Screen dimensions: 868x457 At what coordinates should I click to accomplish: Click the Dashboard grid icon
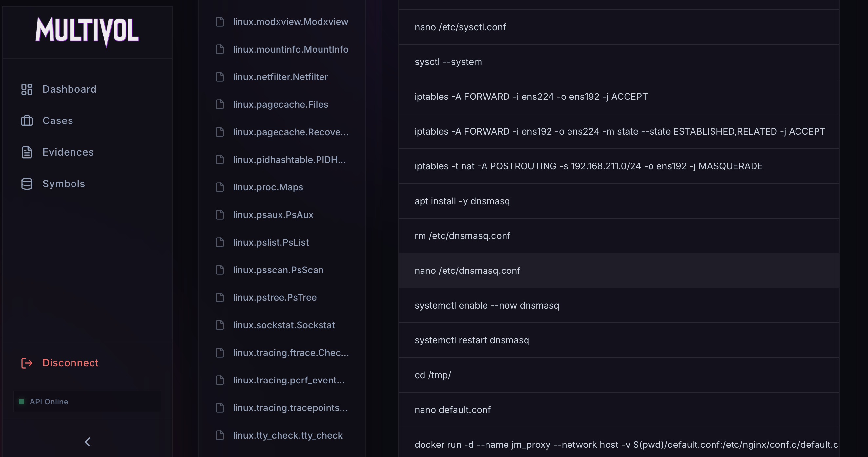27,89
